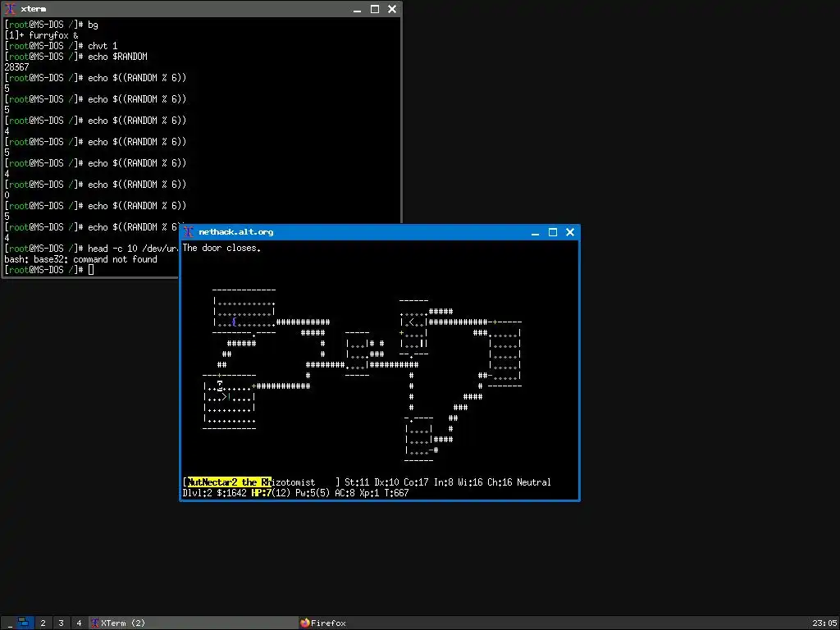Click the 'Ch:16' charisma stat
The width and height of the screenshot is (840, 630).
[x=500, y=482]
